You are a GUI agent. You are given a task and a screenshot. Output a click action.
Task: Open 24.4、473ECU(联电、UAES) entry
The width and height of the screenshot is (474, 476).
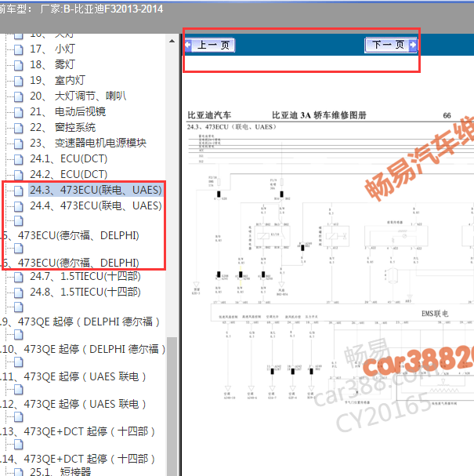(96, 205)
